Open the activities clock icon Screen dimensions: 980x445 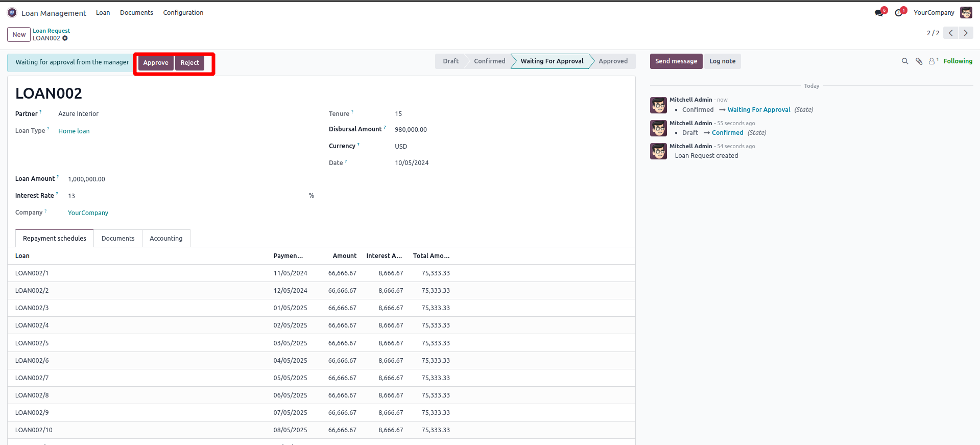899,13
